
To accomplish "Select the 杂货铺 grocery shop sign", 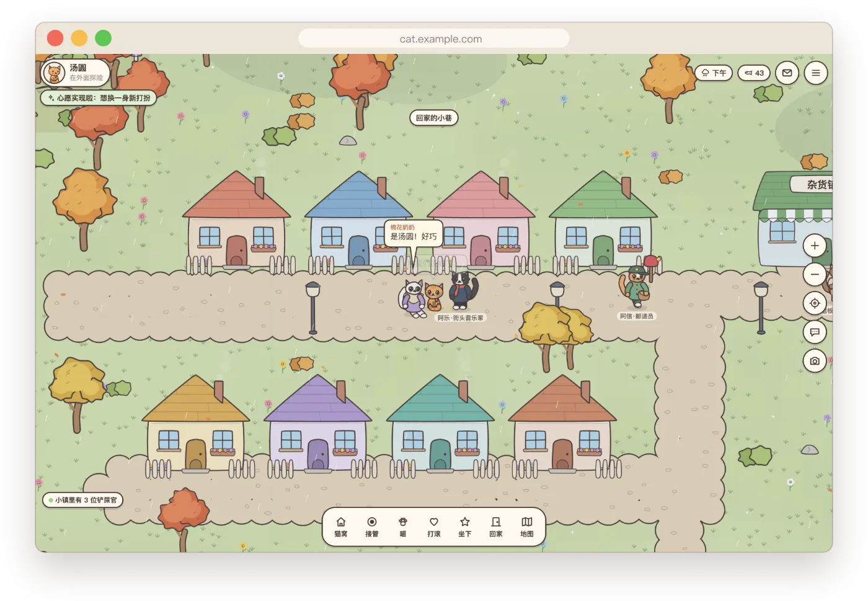I will [812, 184].
